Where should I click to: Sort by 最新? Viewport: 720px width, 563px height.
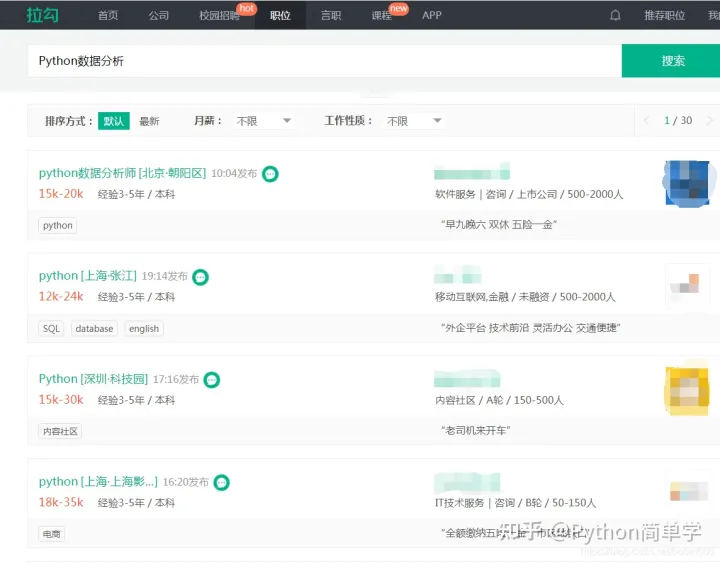(149, 121)
